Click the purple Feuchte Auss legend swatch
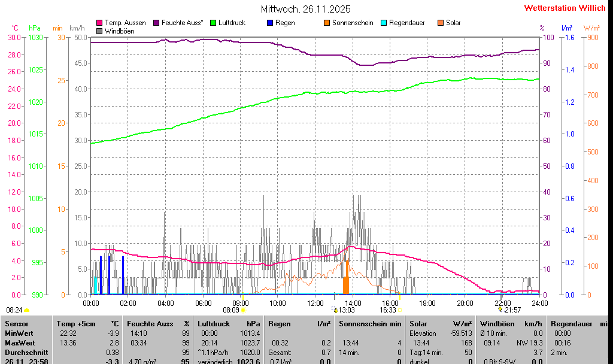 [156, 23]
